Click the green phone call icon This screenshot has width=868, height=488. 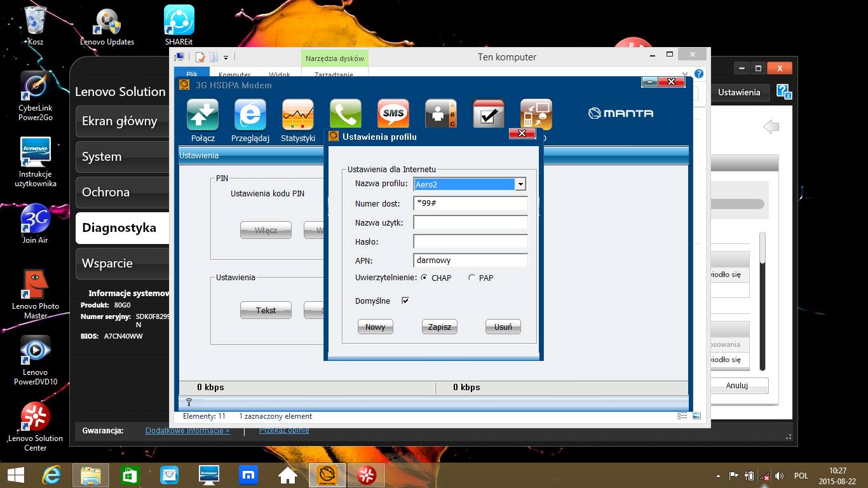coord(345,113)
